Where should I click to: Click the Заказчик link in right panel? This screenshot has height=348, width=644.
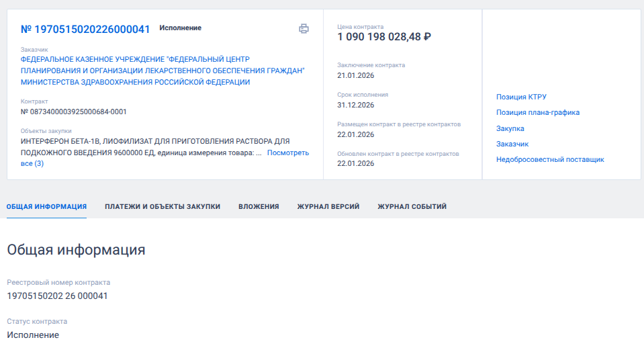(512, 144)
